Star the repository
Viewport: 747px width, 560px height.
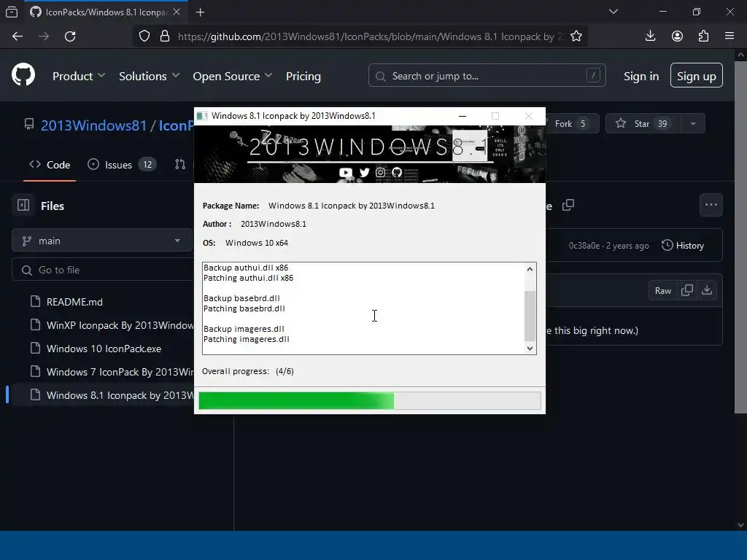click(x=643, y=124)
